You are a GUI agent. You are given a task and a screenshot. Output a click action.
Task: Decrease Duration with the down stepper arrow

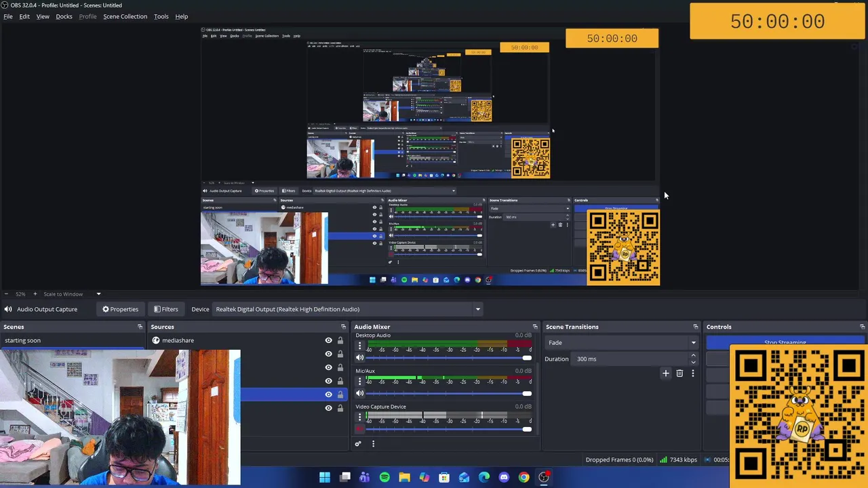(693, 362)
